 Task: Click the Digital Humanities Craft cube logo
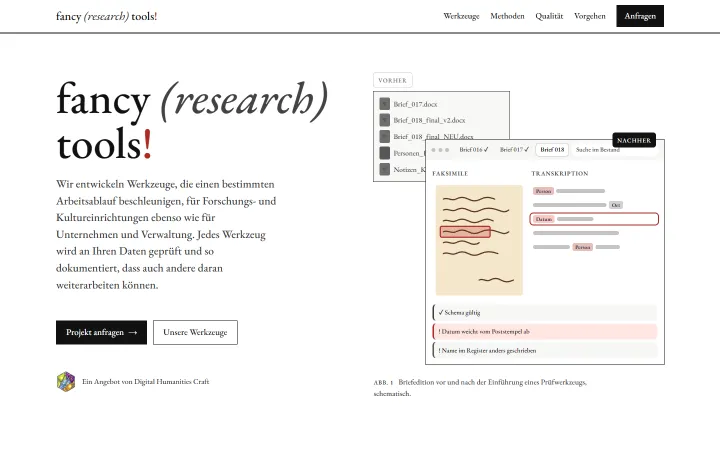coord(66,382)
